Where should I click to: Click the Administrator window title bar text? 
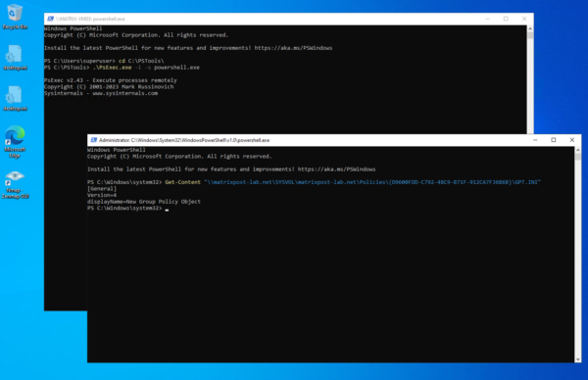point(184,140)
